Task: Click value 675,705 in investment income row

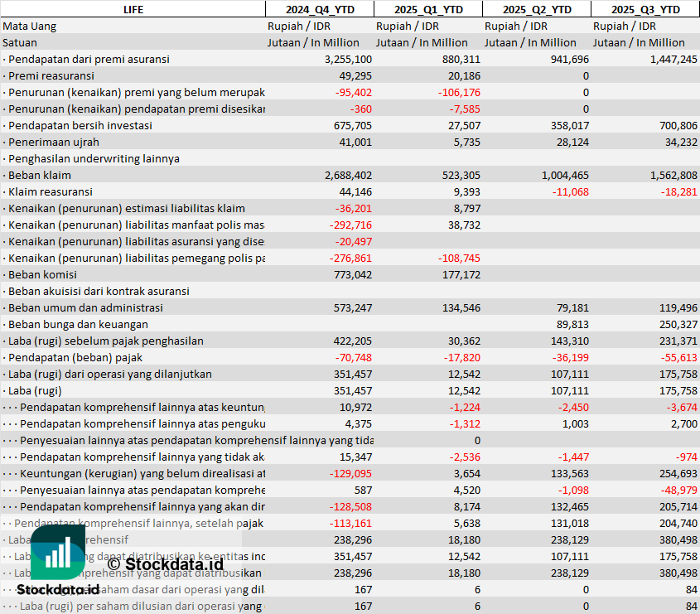Action: point(353,125)
